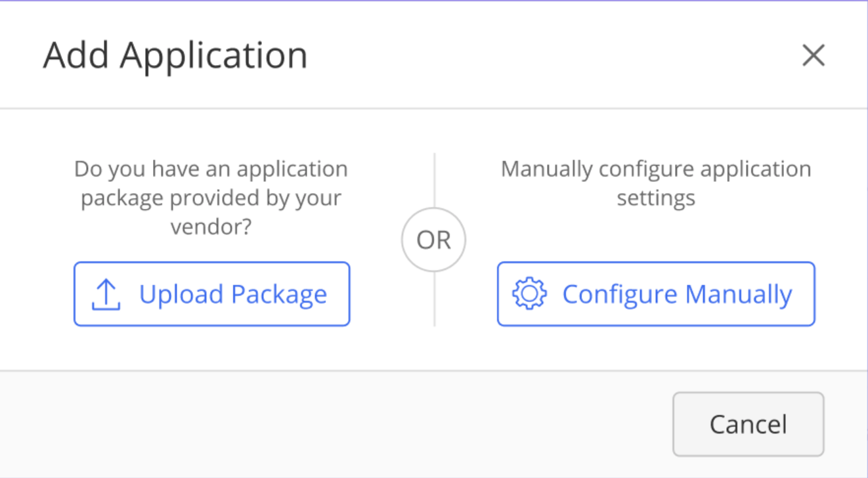The height and width of the screenshot is (478, 868).
Task: Cancel adding the application
Action: [x=748, y=424]
